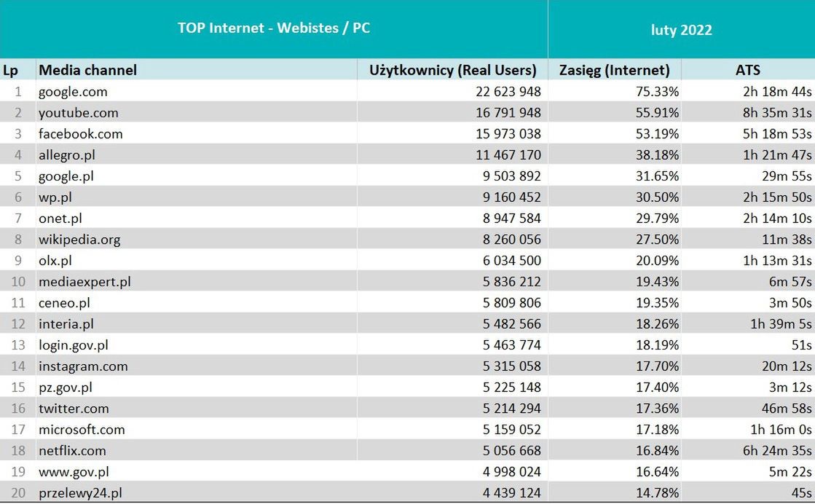This screenshot has width=815, height=504.
Task: Select the przelewy24.pl cell
Action: [x=79, y=493]
